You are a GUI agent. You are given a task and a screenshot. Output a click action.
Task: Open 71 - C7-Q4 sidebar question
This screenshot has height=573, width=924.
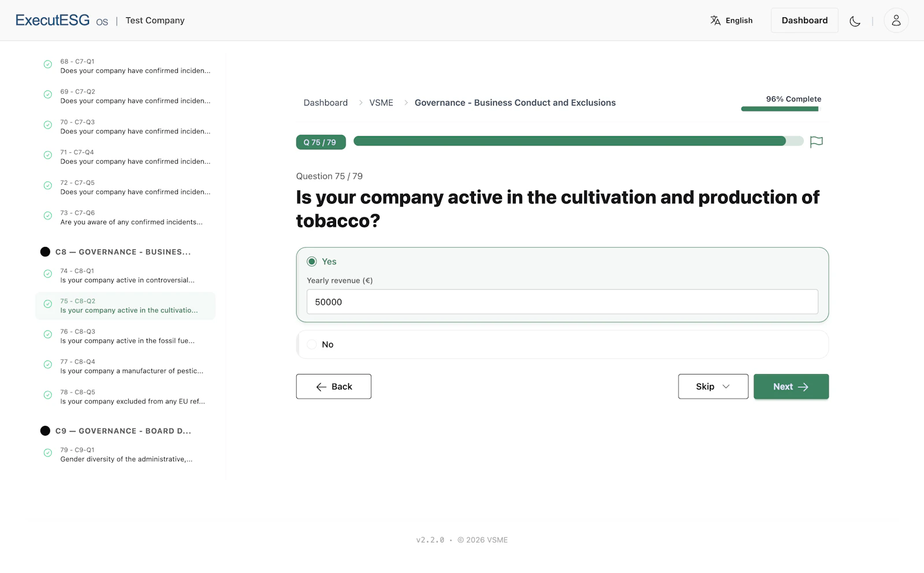(x=125, y=157)
